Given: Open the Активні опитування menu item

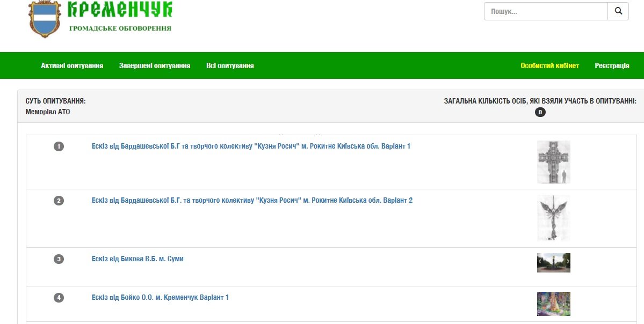Looking at the screenshot, I should click(x=72, y=66).
